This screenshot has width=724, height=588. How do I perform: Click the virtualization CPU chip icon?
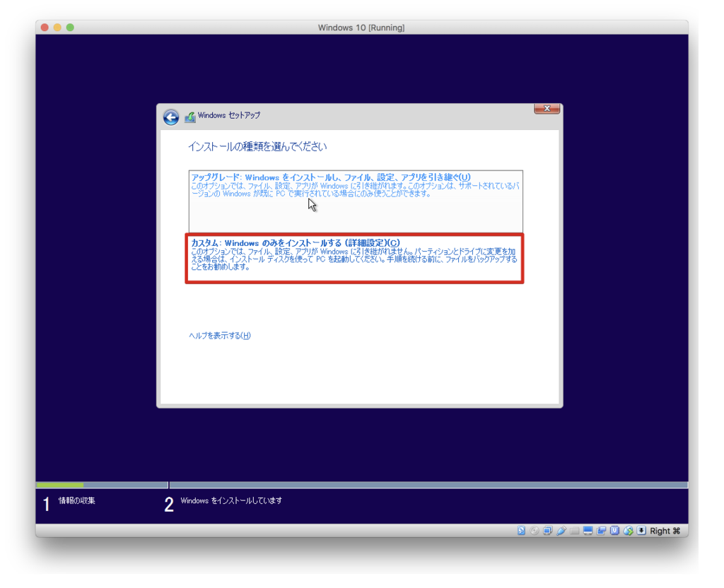(614, 530)
